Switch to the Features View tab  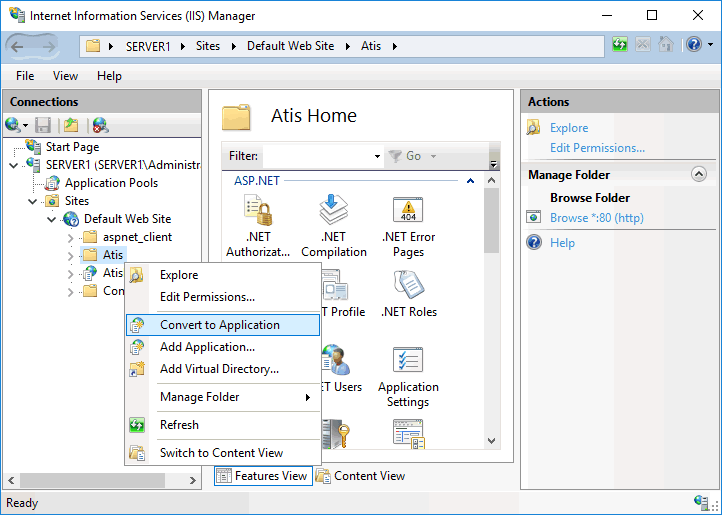(263, 476)
